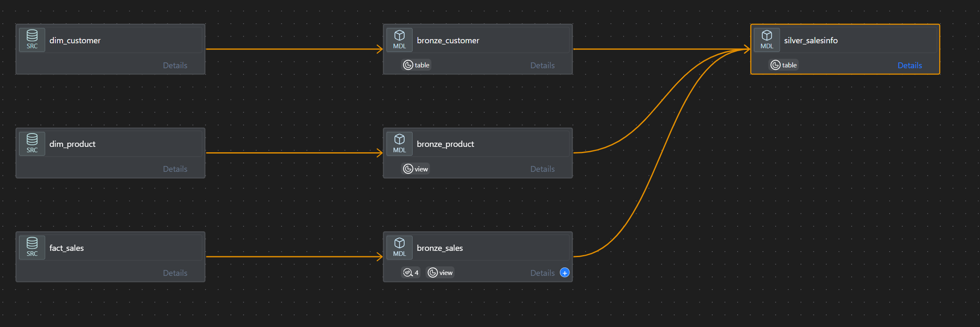
Task: Click the bronze_sales MDL cube icon
Action: 399,247
